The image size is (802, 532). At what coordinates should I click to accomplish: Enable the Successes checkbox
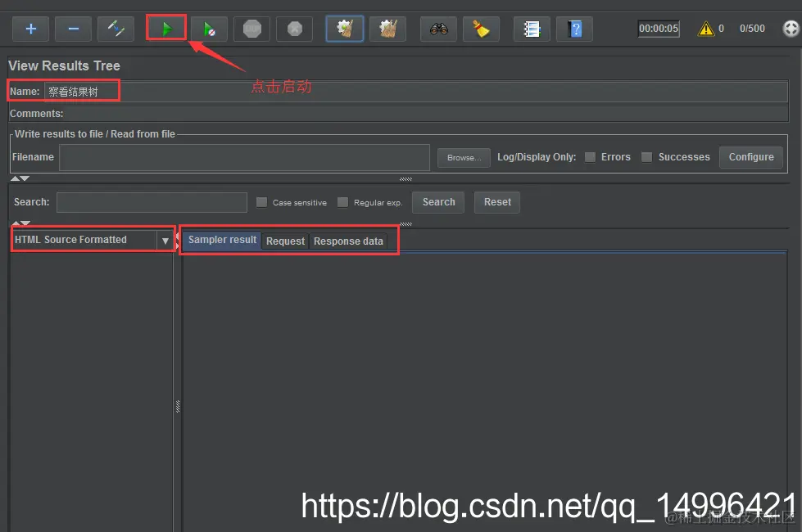click(647, 157)
